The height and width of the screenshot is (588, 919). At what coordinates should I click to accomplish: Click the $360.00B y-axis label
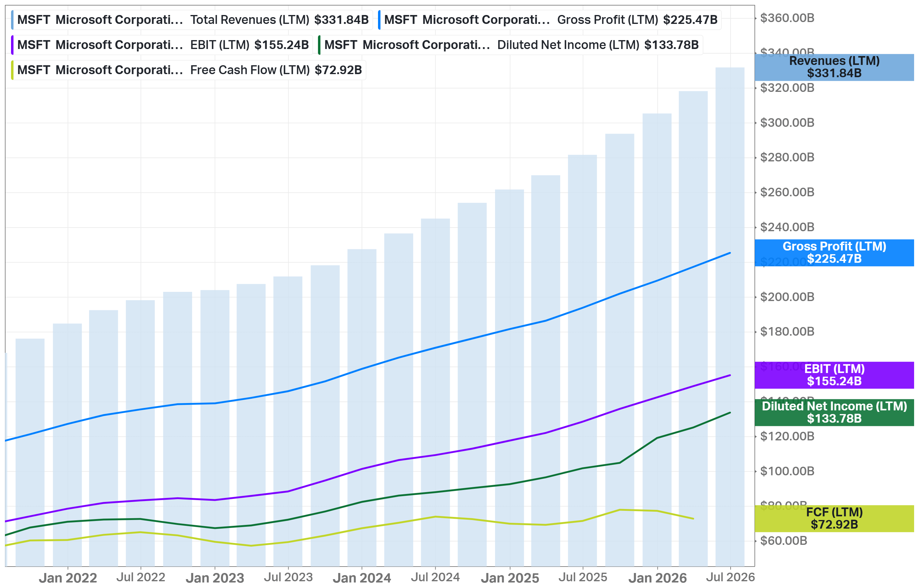787,18
